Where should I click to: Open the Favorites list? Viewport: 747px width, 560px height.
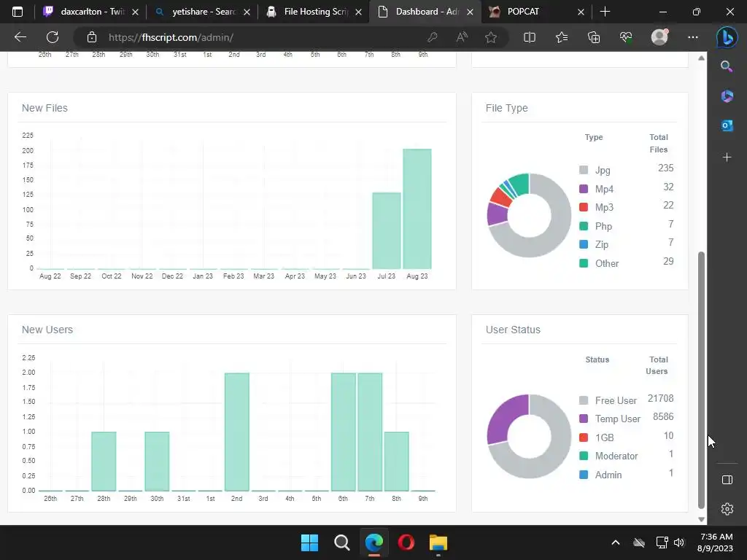562,37
